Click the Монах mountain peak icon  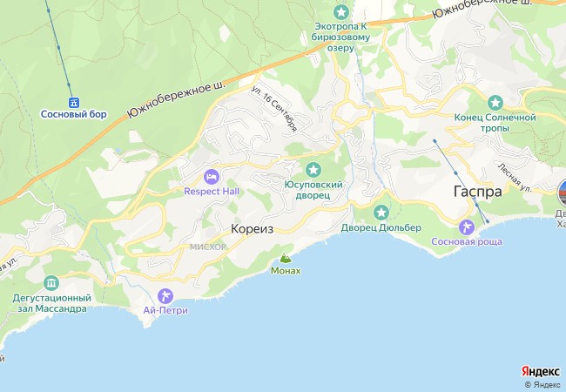286,258
